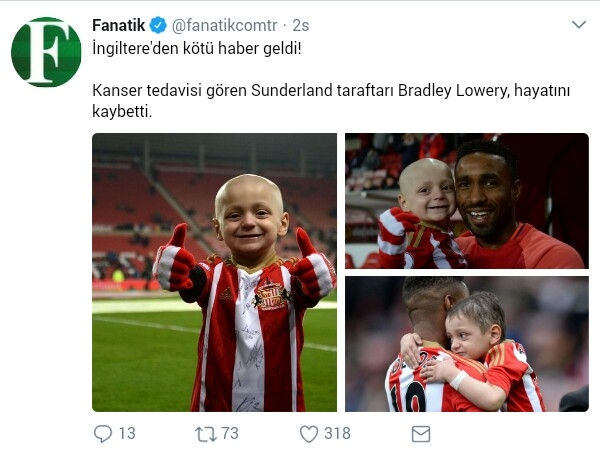Viewport: 600px width, 454px height.
Task: Click the Sunderland crest on the boy's shirt
Action: click(x=272, y=296)
